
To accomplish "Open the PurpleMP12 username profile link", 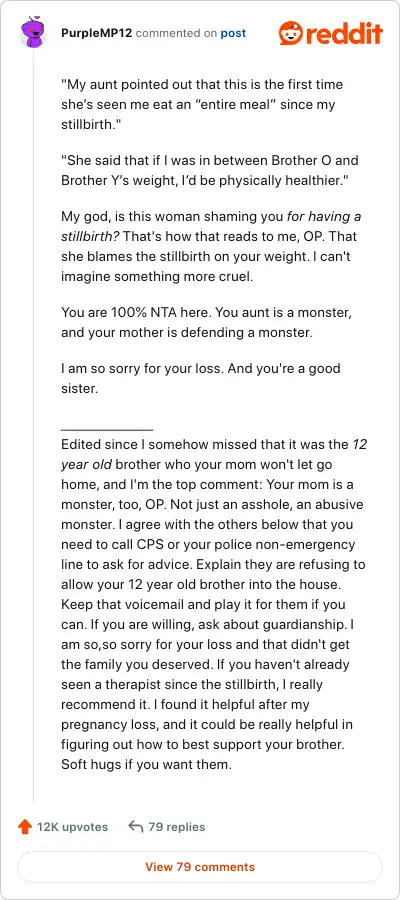I will [96, 33].
